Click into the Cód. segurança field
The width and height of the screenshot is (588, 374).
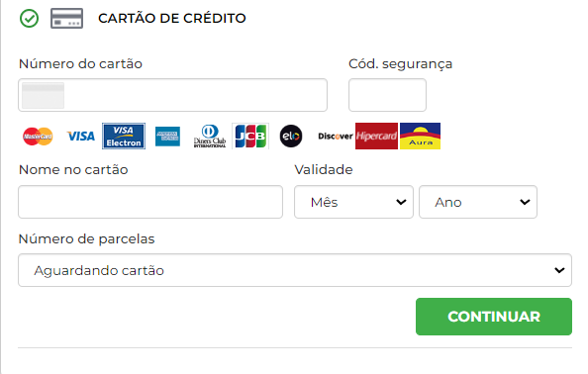pyautogui.click(x=387, y=95)
